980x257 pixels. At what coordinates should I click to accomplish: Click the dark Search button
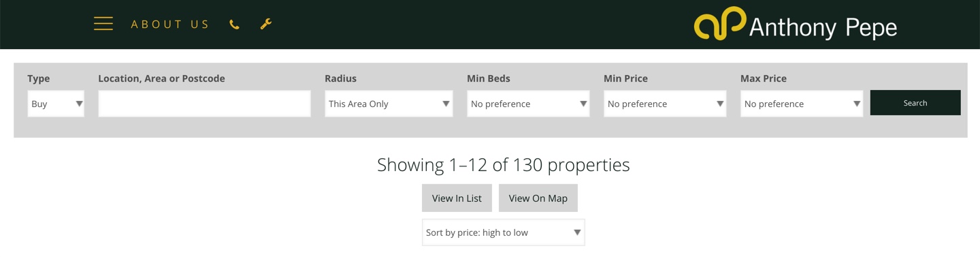(915, 103)
